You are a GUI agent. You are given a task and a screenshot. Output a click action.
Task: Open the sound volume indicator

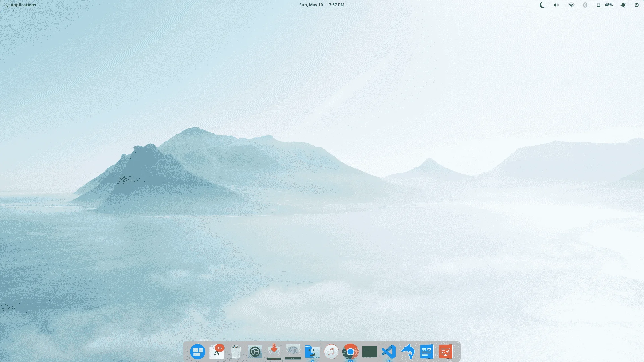[556, 5]
